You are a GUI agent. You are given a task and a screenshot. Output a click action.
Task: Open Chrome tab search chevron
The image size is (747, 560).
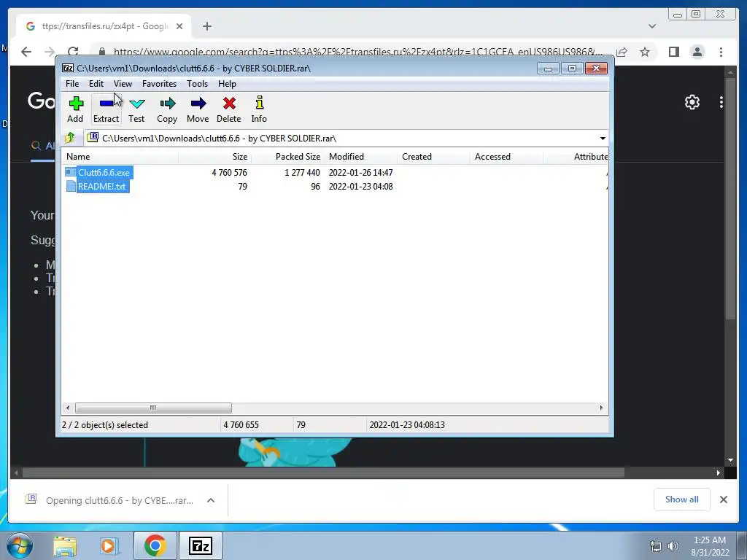[x=652, y=26]
